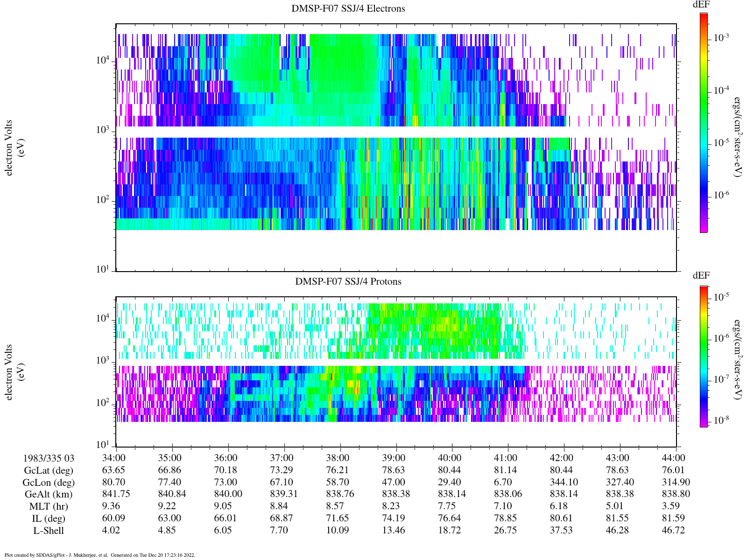Click MLT value 9.36

tap(111, 506)
